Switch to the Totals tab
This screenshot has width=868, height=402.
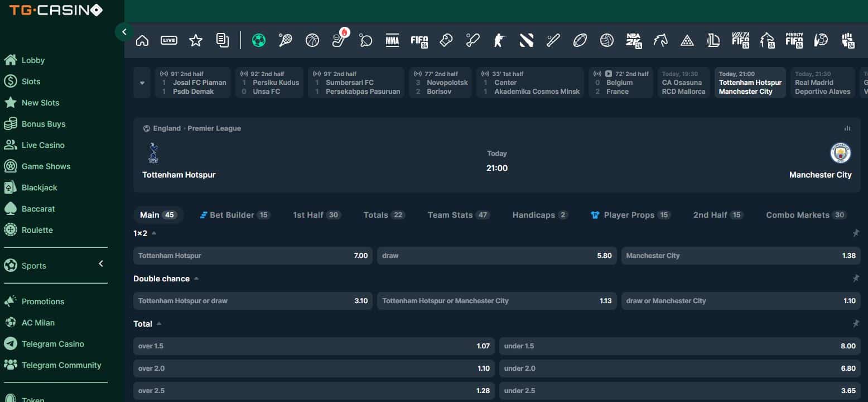tap(384, 215)
